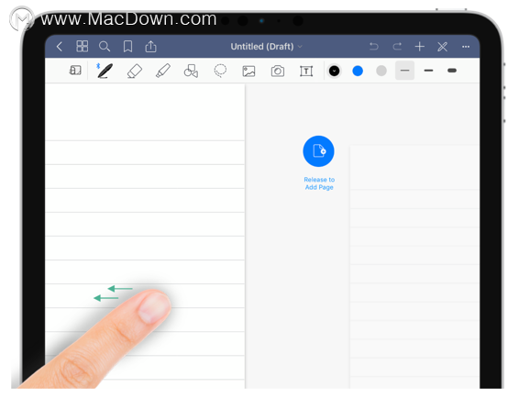Select the Shapes tool
This screenshot has width=530, height=420.
click(191, 71)
